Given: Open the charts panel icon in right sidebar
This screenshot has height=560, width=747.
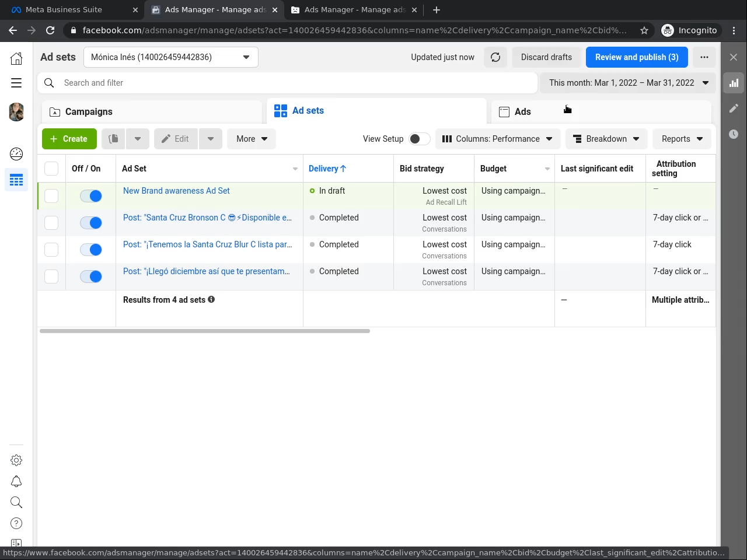Looking at the screenshot, I should [734, 83].
